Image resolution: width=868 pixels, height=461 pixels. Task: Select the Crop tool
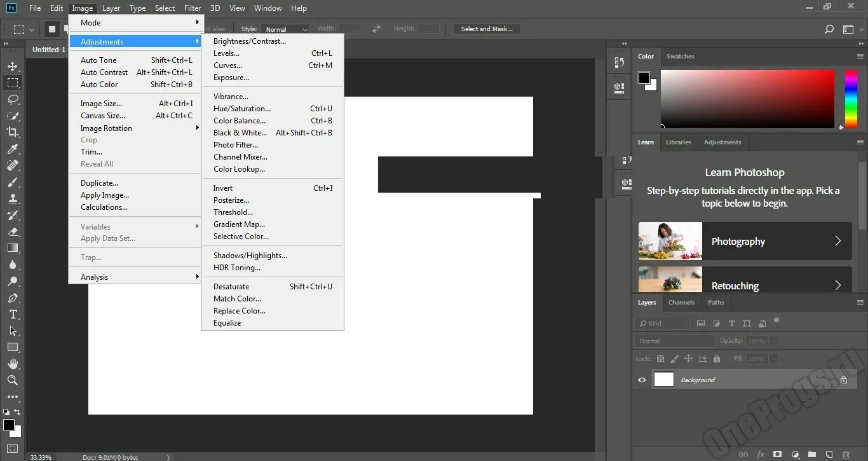[13, 132]
